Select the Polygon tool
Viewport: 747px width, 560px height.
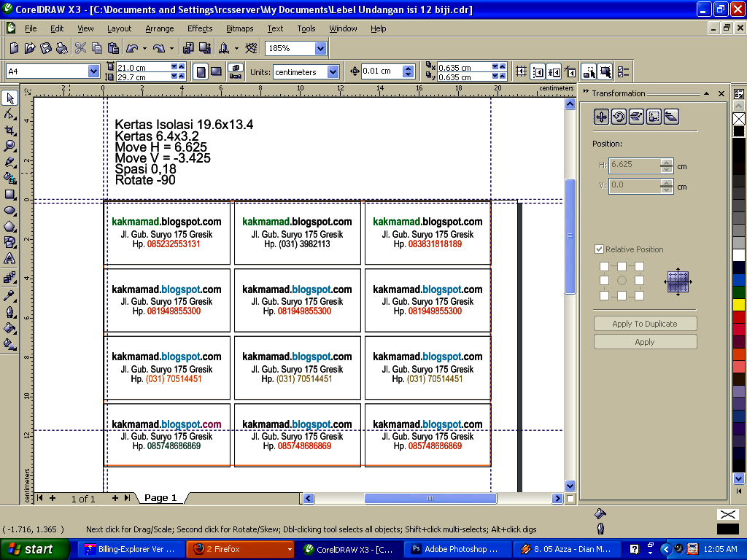pyautogui.click(x=9, y=227)
